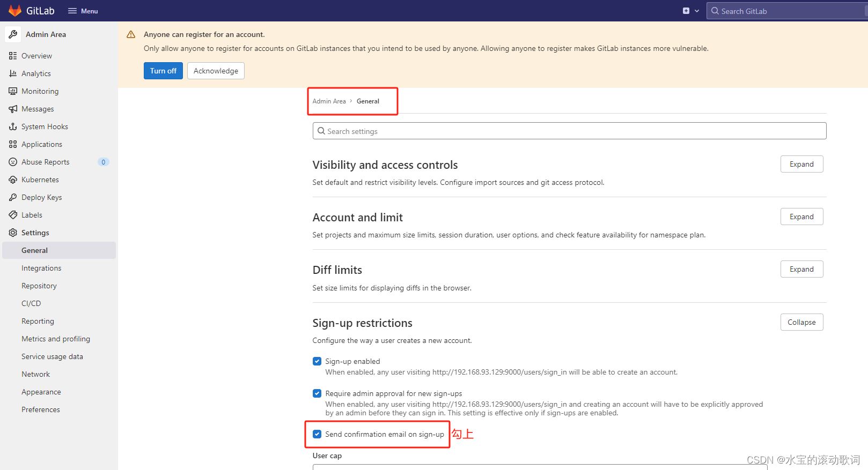Viewport: 868px width, 470px height.
Task: Click Admin Area sidebar heading
Action: 46,34
